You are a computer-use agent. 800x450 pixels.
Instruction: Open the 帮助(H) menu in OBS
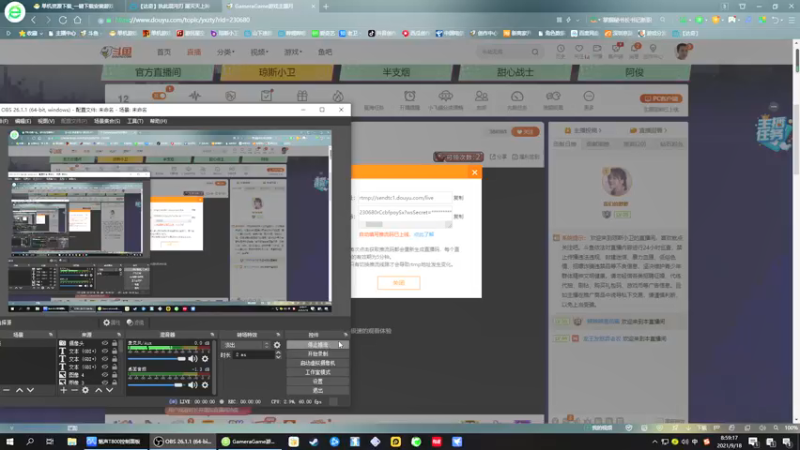159,121
